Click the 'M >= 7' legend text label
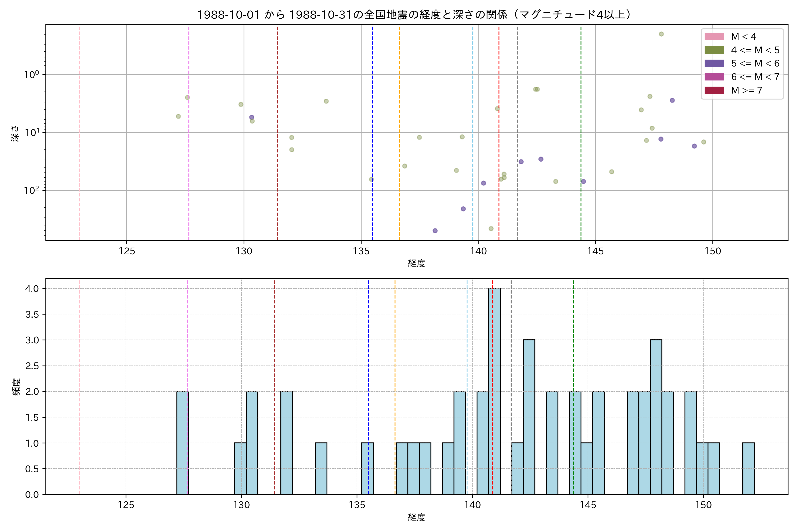The height and width of the screenshot is (532, 798). click(x=746, y=90)
